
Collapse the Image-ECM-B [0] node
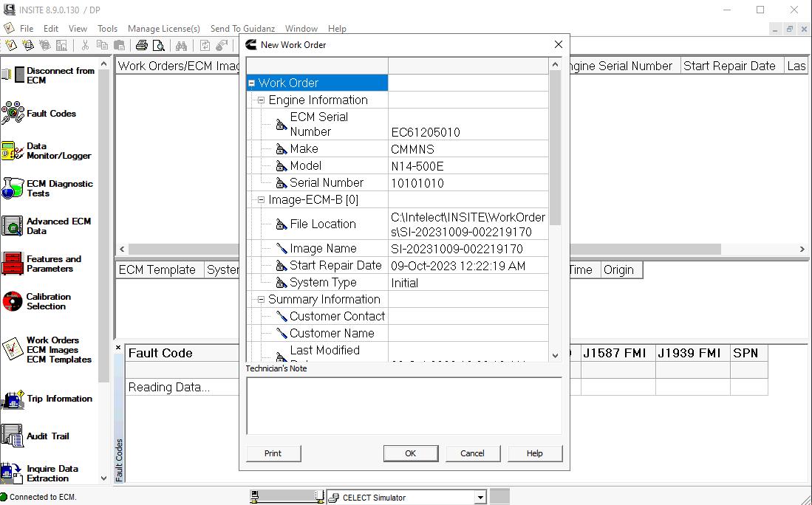tap(261, 200)
